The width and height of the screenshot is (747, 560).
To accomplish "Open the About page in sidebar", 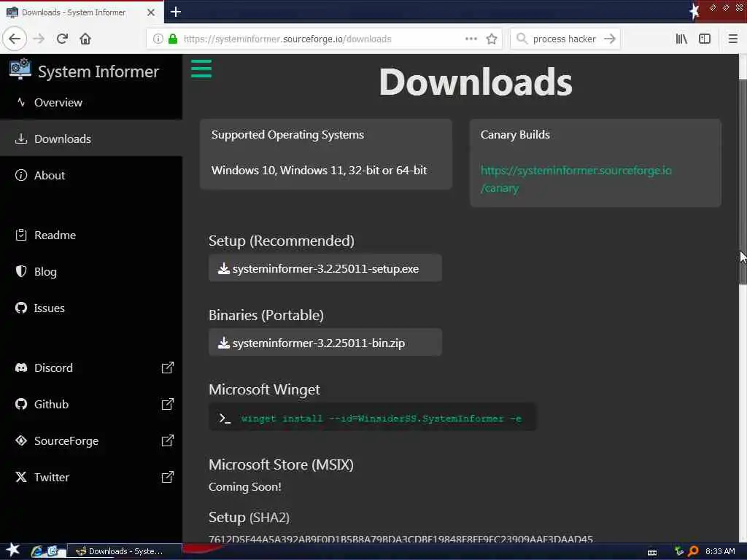I will [x=91, y=175].
